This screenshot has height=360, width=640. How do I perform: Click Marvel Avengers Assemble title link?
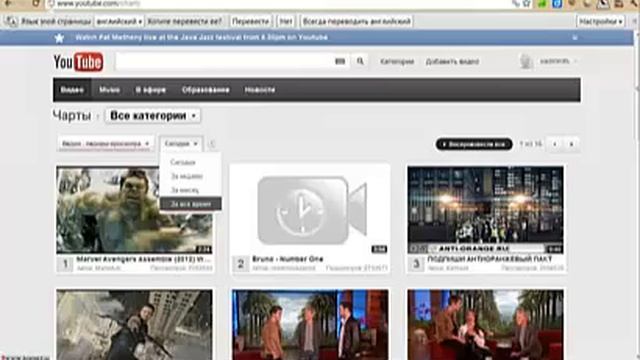coord(144,259)
